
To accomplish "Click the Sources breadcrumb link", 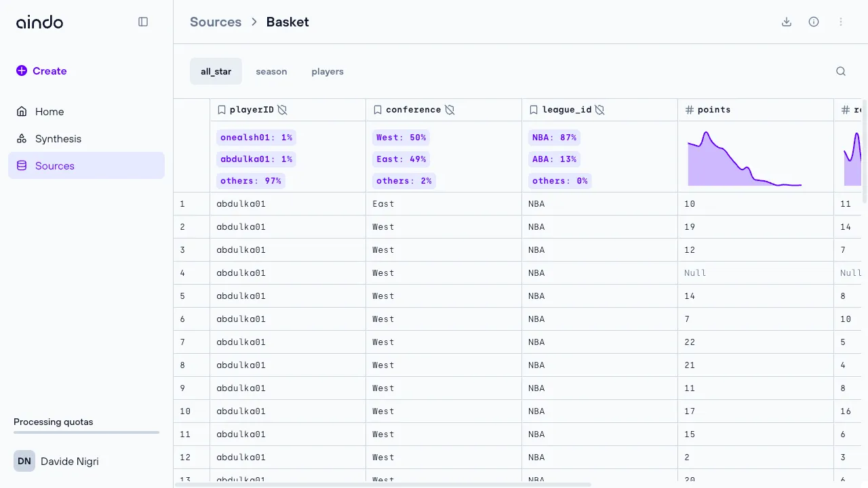I will click(x=216, y=22).
